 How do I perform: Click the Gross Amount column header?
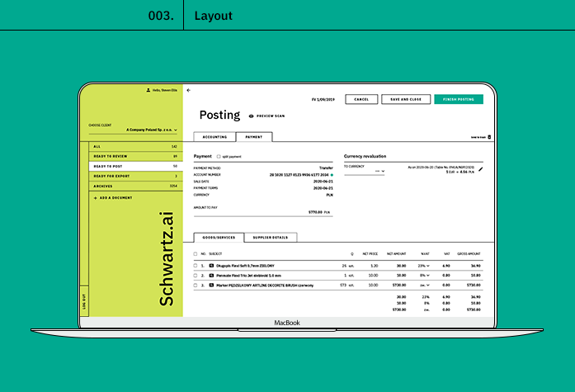point(469,253)
